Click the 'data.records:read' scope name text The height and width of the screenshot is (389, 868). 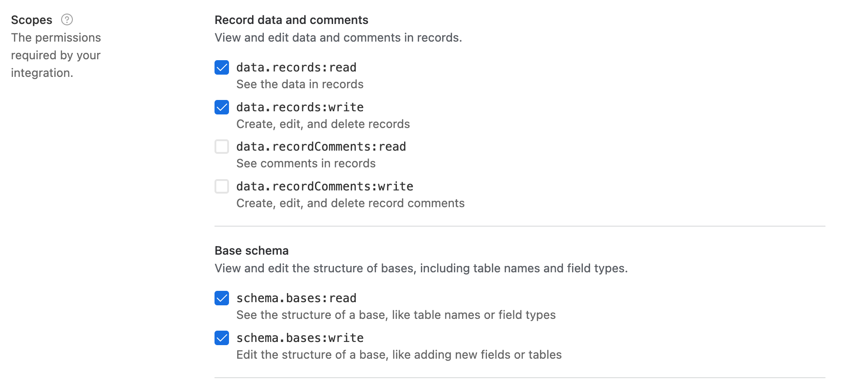pyautogui.click(x=296, y=67)
